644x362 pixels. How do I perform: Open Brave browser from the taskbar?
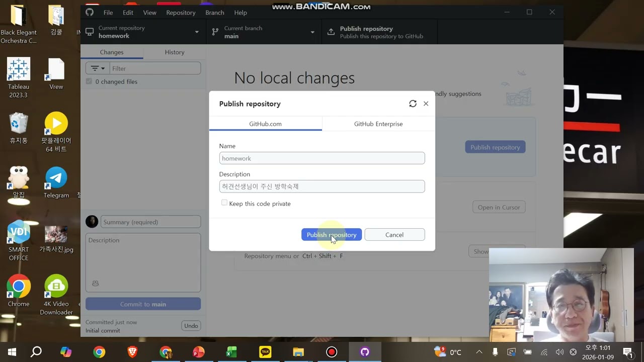132,352
